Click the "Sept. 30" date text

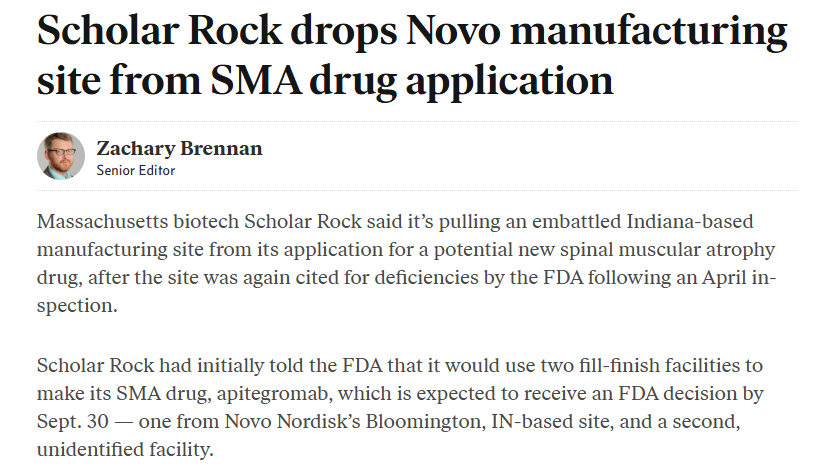click(73, 422)
